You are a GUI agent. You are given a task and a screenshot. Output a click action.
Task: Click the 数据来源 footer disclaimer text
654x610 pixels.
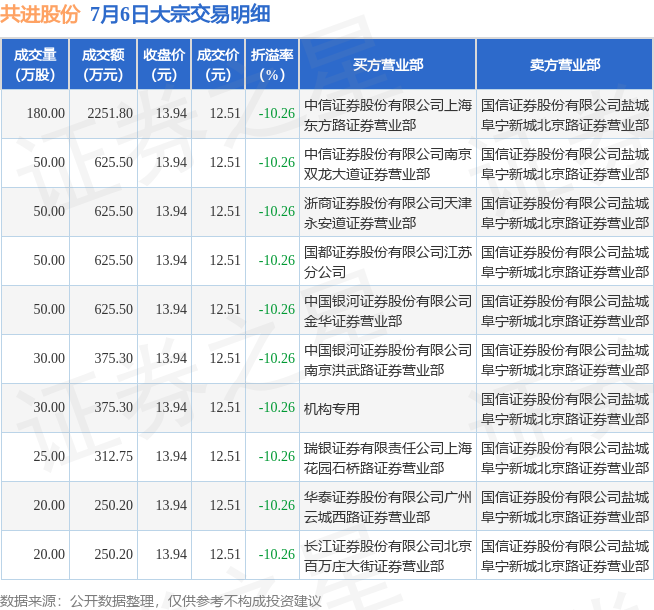(x=161, y=601)
